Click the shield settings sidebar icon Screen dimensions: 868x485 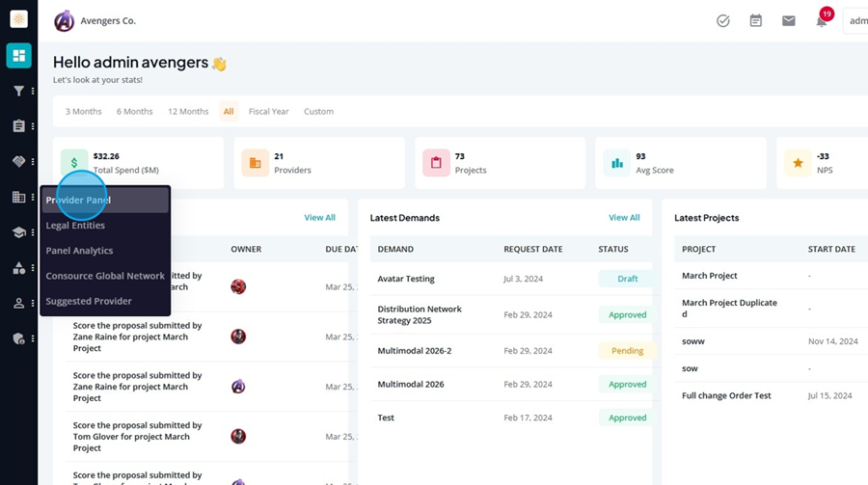click(19, 338)
